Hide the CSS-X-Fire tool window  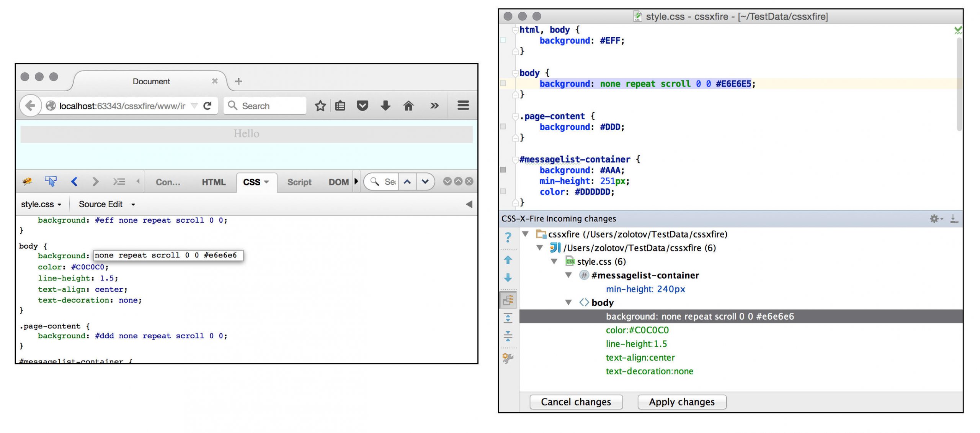pos(954,219)
